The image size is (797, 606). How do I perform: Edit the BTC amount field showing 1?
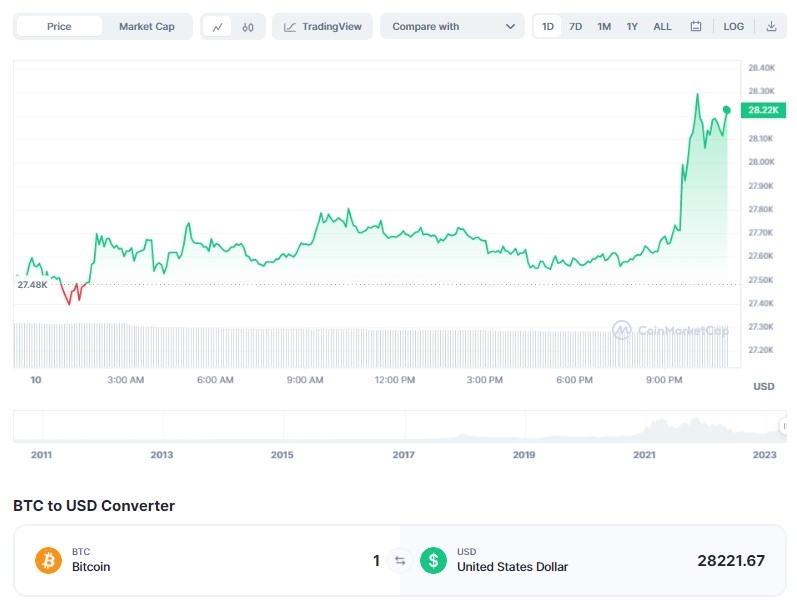tap(376, 561)
